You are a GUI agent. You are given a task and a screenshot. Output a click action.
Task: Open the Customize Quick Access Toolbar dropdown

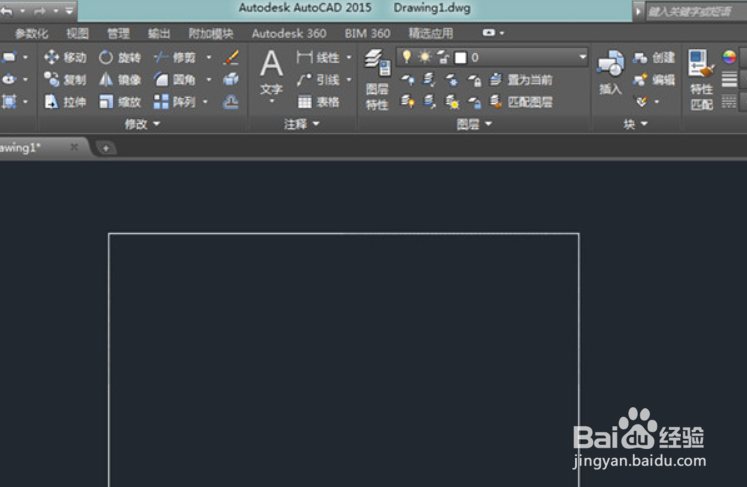click(69, 10)
